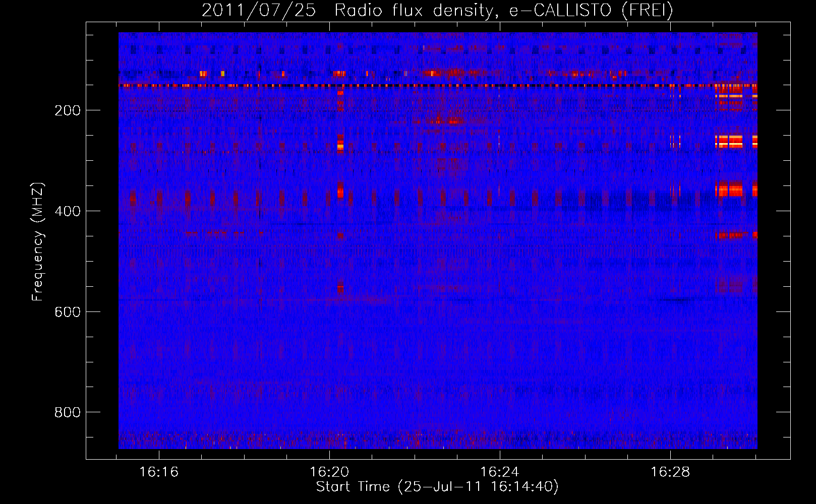
Task: Click the 16:16 time tick label
Action: pos(159,472)
